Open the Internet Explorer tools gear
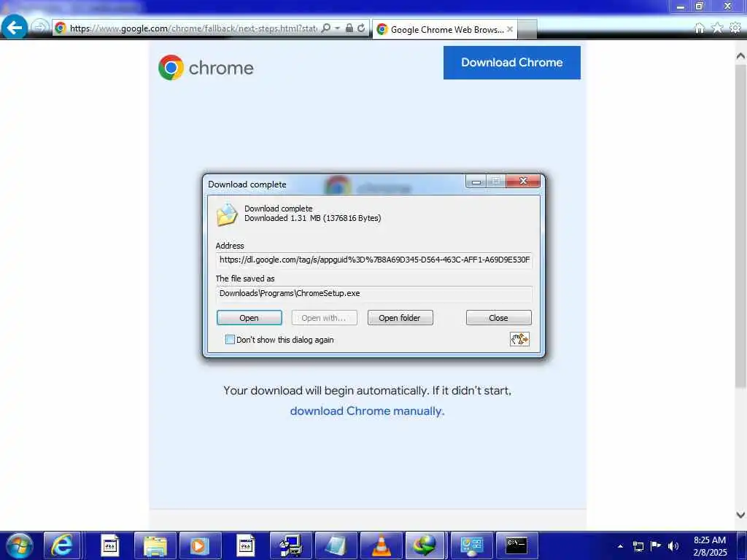This screenshot has height=560, width=747. pyautogui.click(x=735, y=28)
